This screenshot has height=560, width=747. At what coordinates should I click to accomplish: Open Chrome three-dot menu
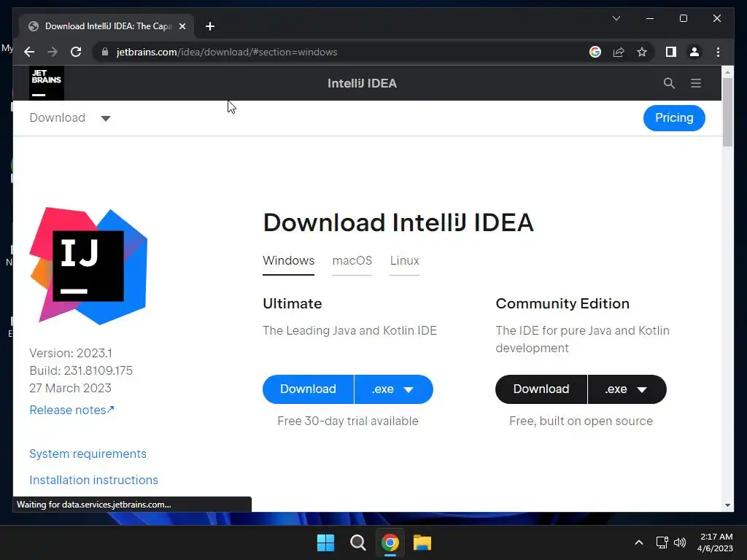click(x=718, y=52)
